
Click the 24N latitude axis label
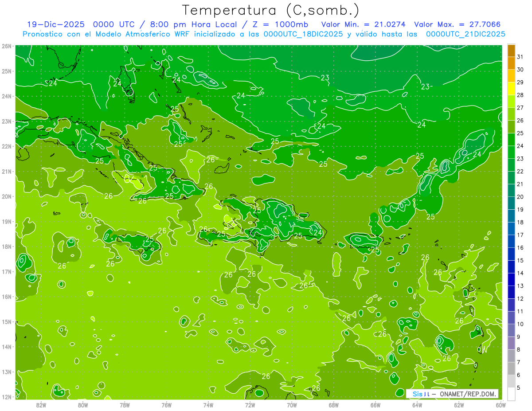6,96
